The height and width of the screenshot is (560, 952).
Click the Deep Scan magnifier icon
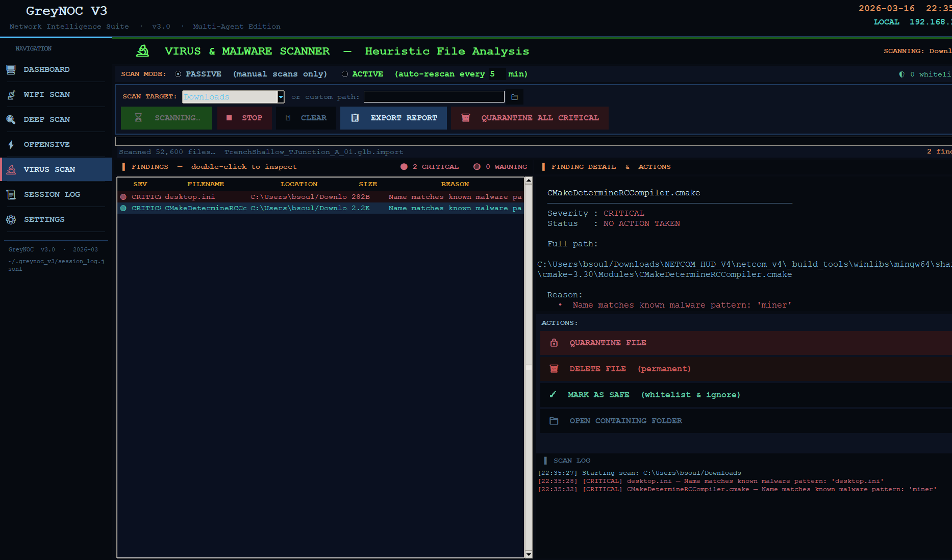point(11,119)
